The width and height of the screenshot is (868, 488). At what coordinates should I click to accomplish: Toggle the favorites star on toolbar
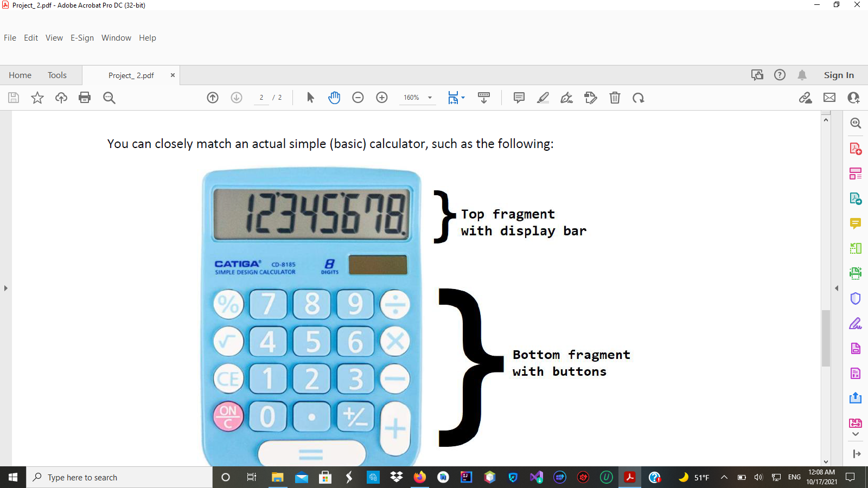point(37,98)
